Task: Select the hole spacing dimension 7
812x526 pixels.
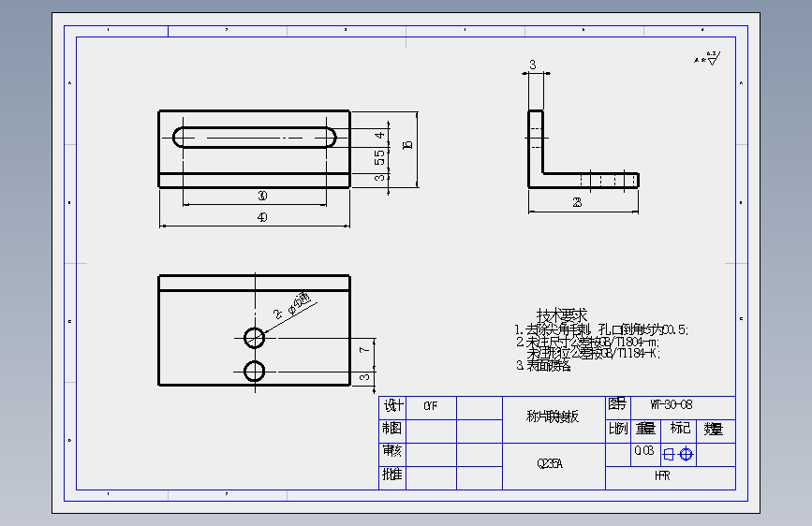Action: (364, 350)
